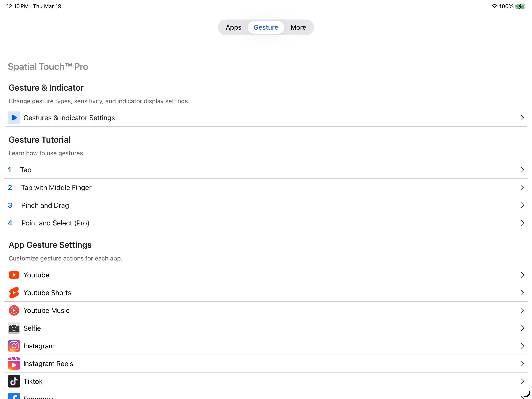Open the Youtube app icon
Screen dimensions: 532x399
click(14, 275)
